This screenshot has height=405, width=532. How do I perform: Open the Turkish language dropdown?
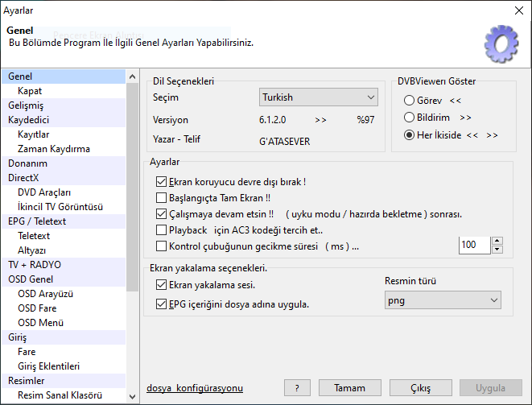(319, 97)
